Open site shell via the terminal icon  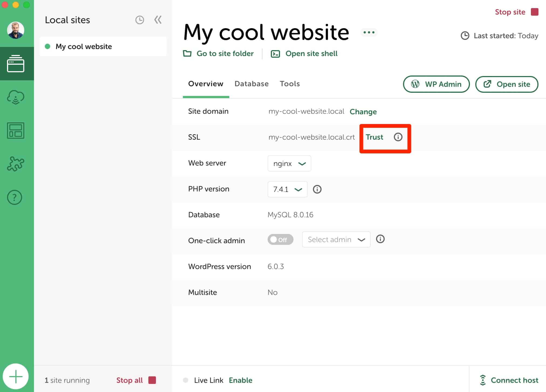coord(275,53)
